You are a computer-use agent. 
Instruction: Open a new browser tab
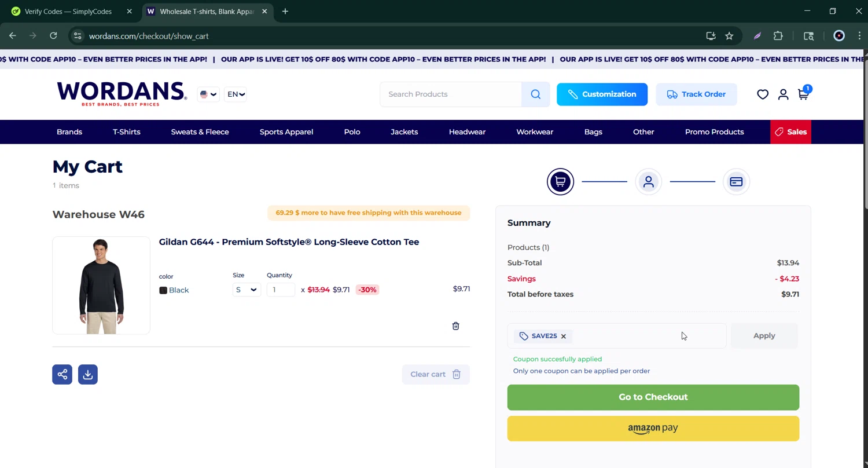tap(285, 12)
